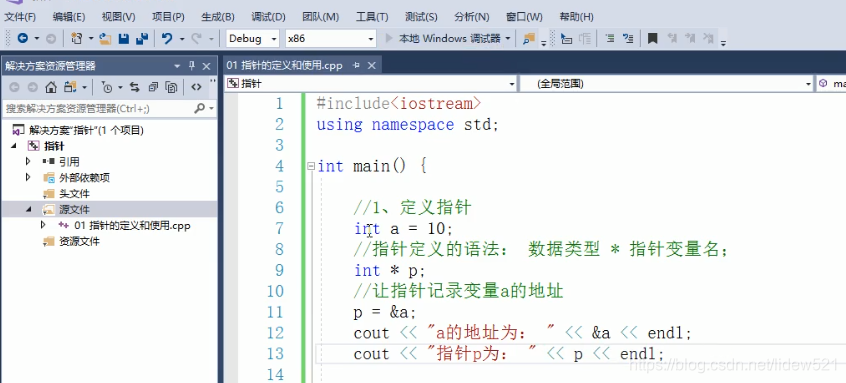Select the 头文件 folder
The image size is (846, 383).
(x=74, y=193)
